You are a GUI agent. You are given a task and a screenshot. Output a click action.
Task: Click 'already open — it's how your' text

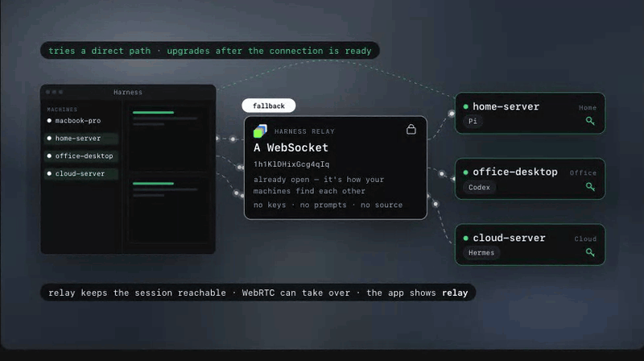pyautogui.click(x=319, y=179)
